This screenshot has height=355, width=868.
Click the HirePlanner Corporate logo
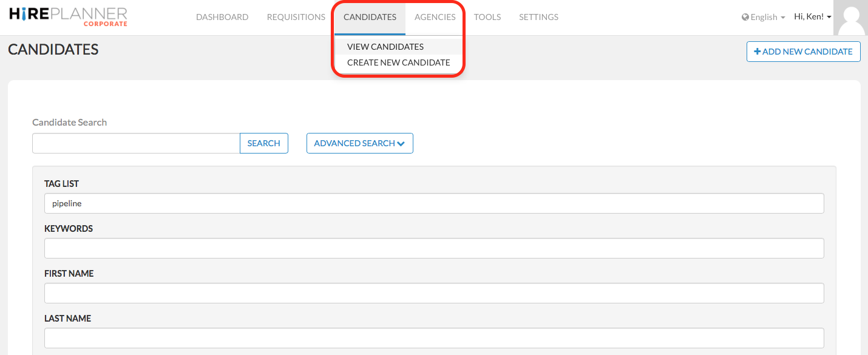click(x=69, y=17)
